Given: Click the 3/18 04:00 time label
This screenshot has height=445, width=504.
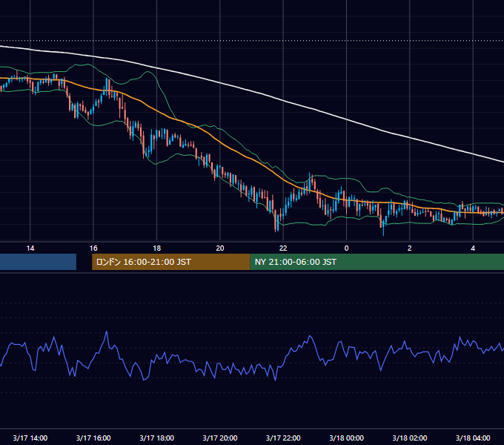Looking at the screenshot, I should tap(473, 438).
